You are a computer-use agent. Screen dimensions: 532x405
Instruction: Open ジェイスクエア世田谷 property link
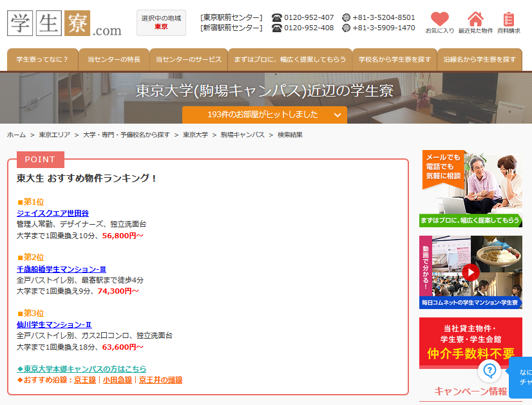[x=53, y=213]
